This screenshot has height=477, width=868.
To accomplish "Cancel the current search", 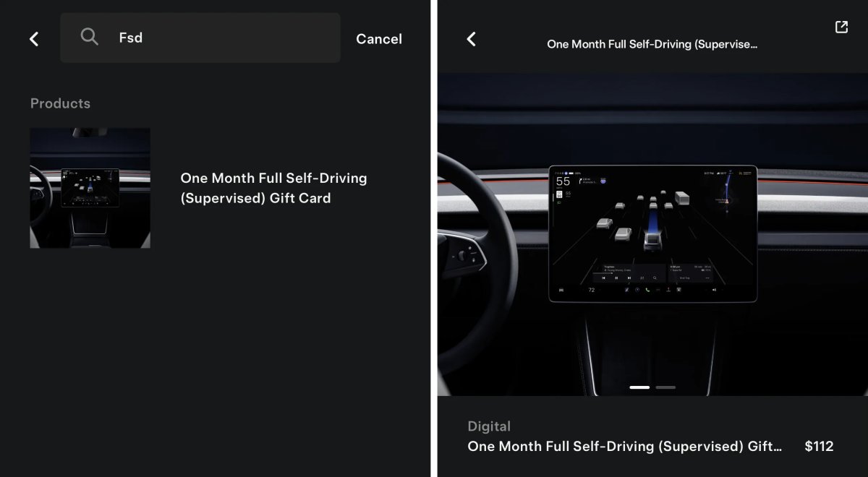I will pos(379,39).
